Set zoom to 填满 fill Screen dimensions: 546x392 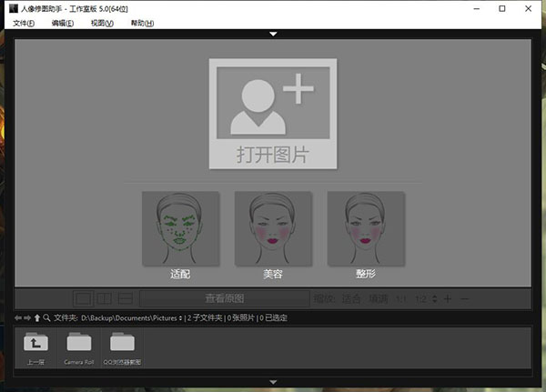(379, 298)
